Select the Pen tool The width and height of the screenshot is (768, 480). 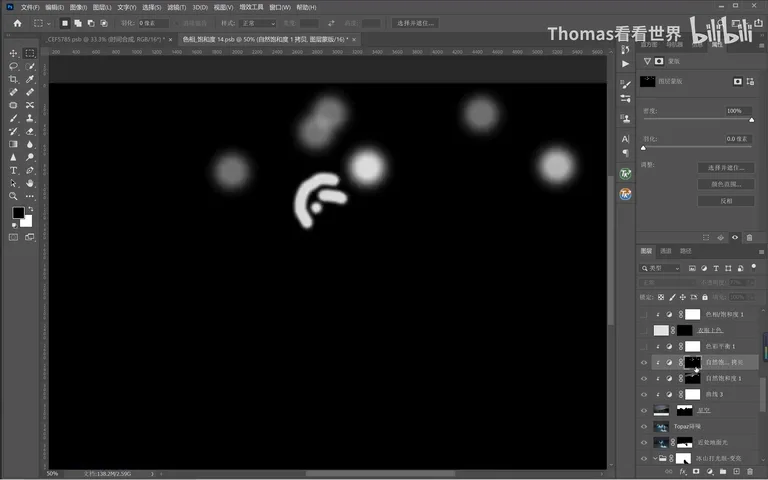30,170
